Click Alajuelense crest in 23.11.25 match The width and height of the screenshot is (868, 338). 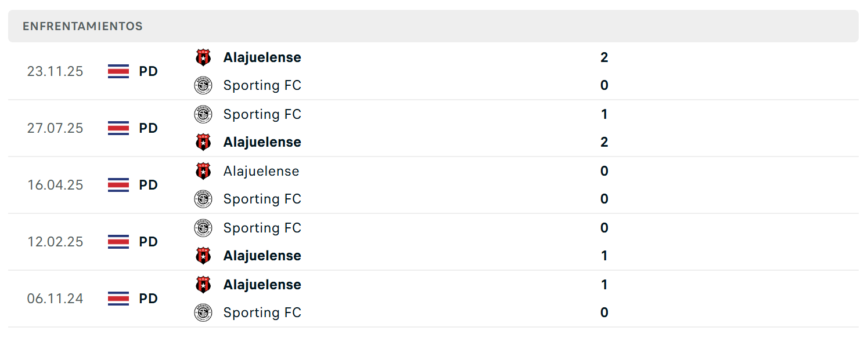click(203, 57)
